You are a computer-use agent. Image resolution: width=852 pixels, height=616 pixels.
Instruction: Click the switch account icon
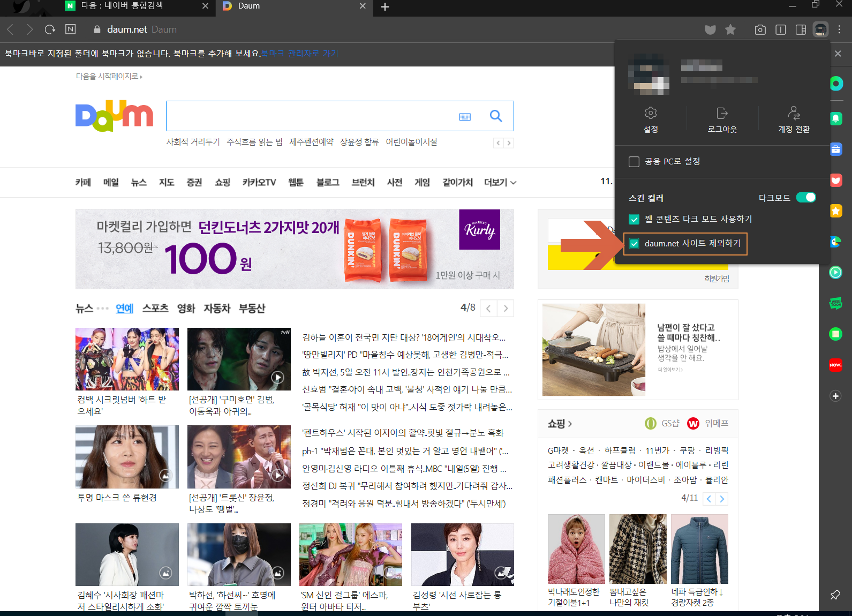[x=794, y=113]
